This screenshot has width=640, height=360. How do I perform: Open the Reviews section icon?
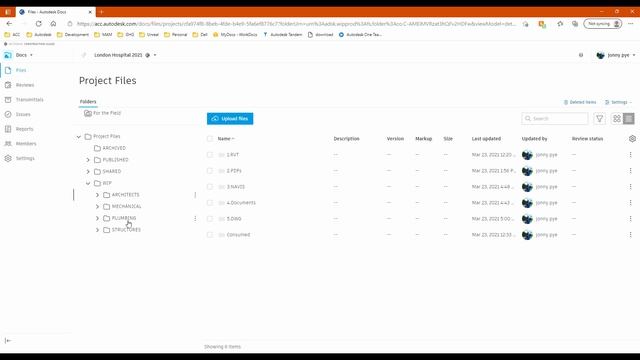(x=8, y=85)
